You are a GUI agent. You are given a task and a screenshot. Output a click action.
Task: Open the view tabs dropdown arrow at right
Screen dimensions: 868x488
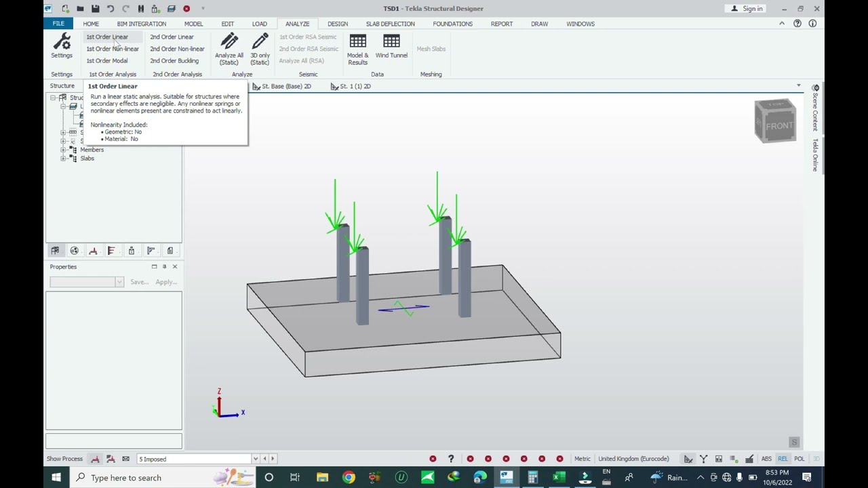click(799, 86)
